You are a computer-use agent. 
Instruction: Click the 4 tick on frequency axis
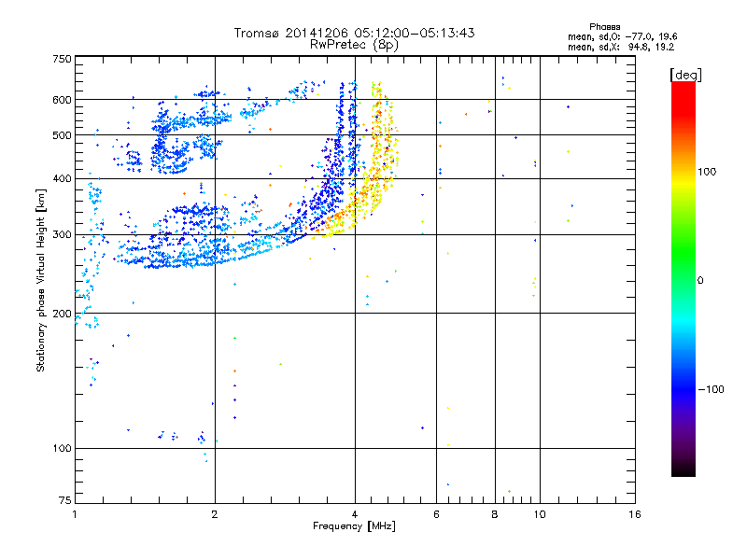point(355,514)
